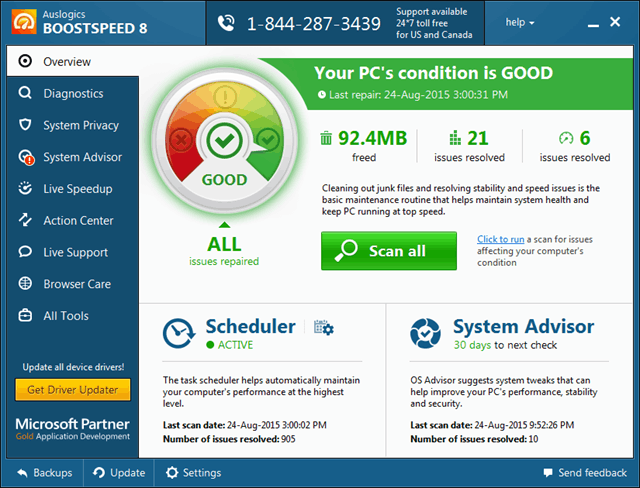
Task: Click the yellow warning segment on gauge
Action: 224,97
